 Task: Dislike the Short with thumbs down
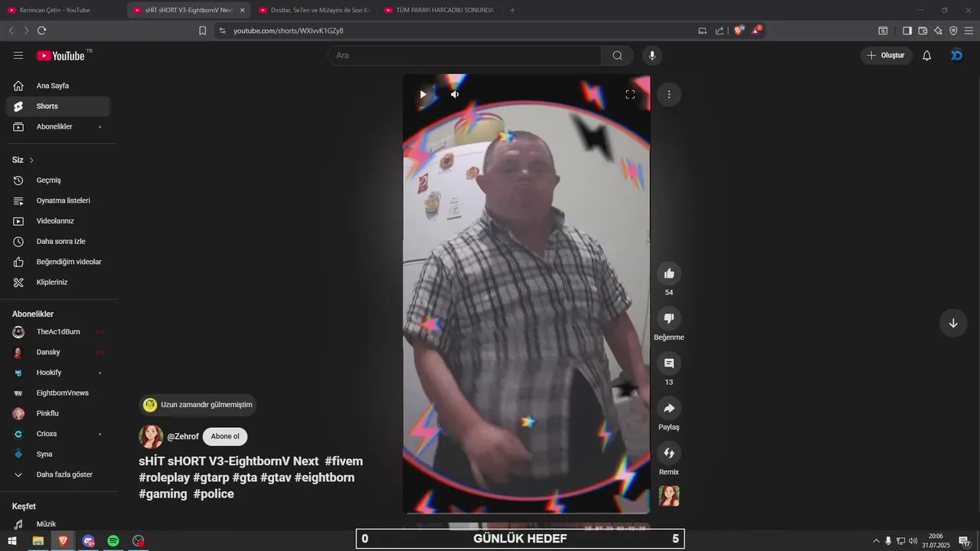(x=669, y=318)
